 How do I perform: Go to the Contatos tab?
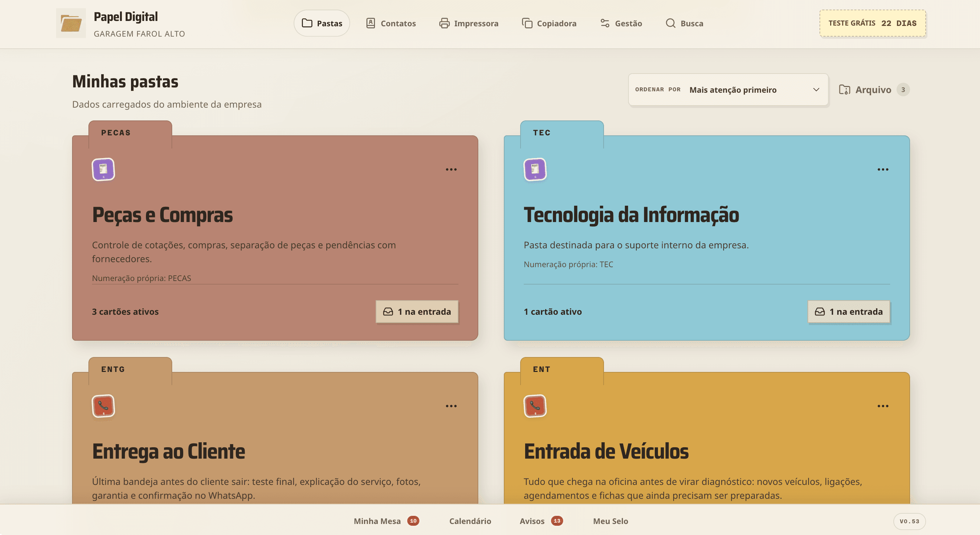point(391,23)
